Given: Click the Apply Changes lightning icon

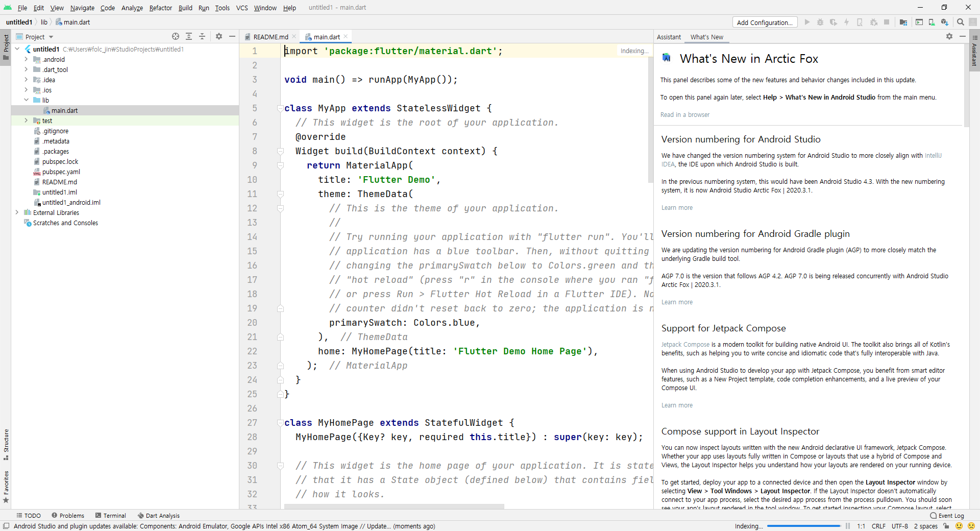Looking at the screenshot, I should pos(846,22).
